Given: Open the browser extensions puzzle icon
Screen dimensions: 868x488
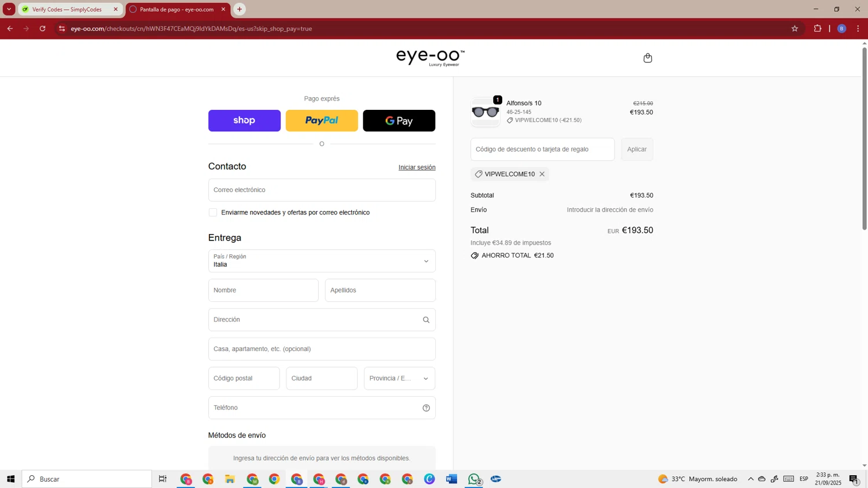Looking at the screenshot, I should [817, 28].
